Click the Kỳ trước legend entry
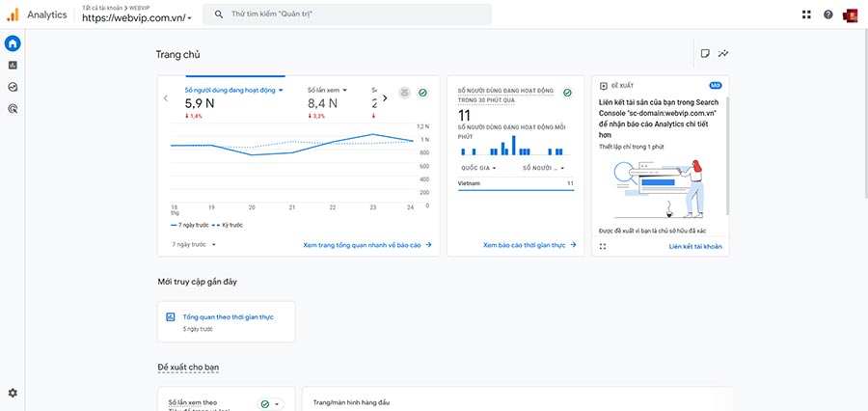The height and width of the screenshot is (411, 868). pyautogui.click(x=228, y=226)
